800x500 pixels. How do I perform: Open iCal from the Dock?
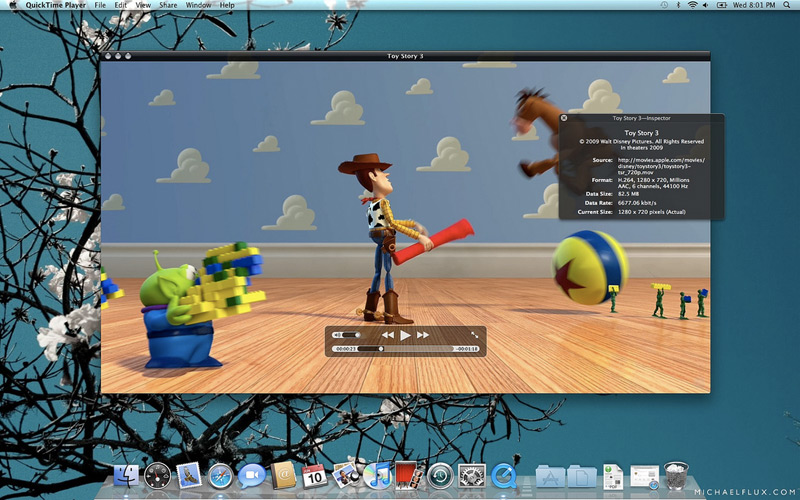click(x=314, y=476)
